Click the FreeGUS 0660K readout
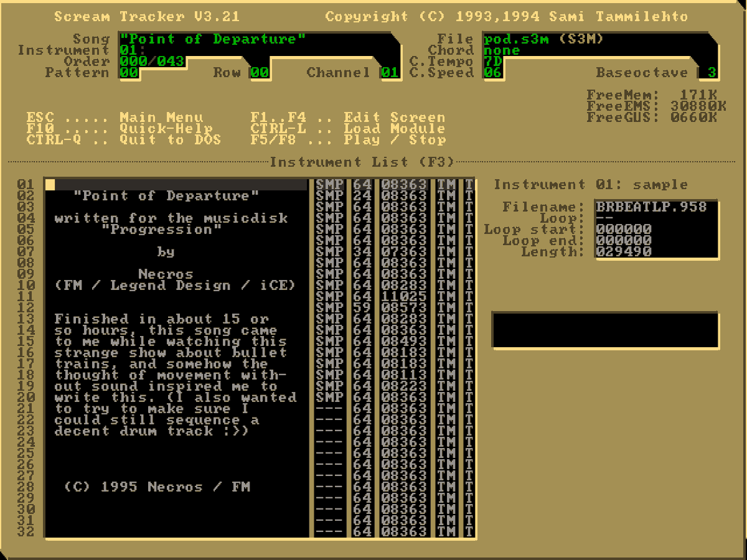Screen dimensions: 747x560 (x=652, y=118)
